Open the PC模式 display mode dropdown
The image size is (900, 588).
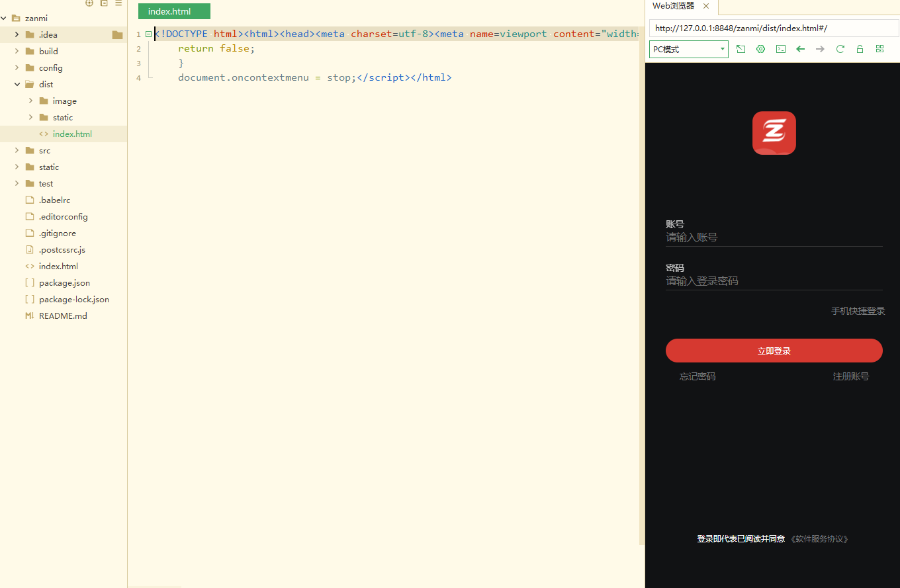688,49
